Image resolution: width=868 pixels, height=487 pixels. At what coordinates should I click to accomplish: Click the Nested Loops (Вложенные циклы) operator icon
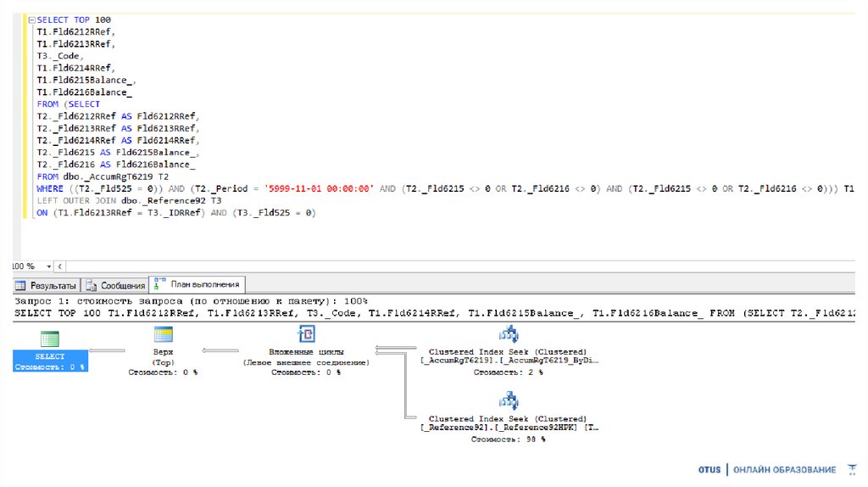(306, 334)
